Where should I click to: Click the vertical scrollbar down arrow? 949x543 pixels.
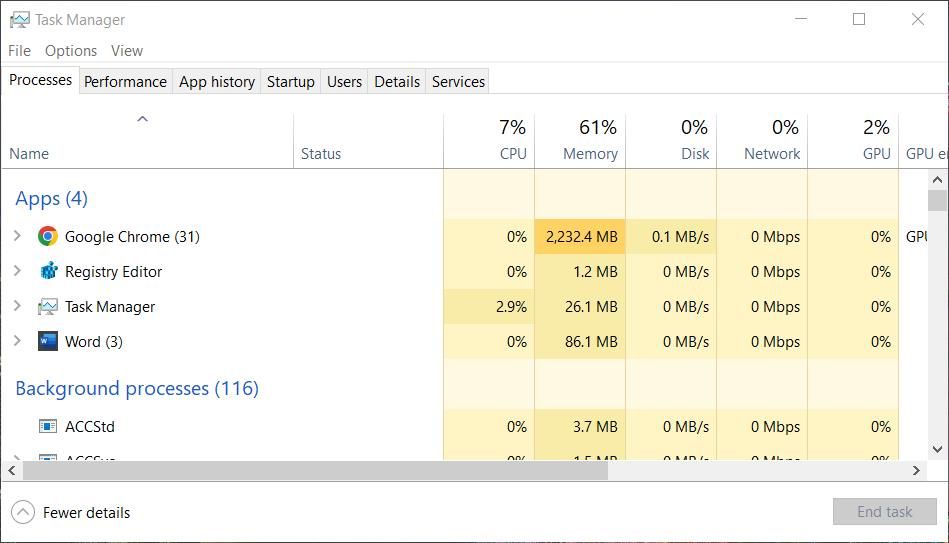pyautogui.click(x=937, y=450)
